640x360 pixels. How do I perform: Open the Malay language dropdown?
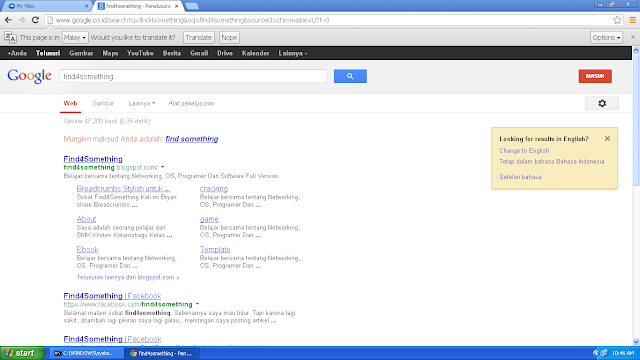coord(75,38)
